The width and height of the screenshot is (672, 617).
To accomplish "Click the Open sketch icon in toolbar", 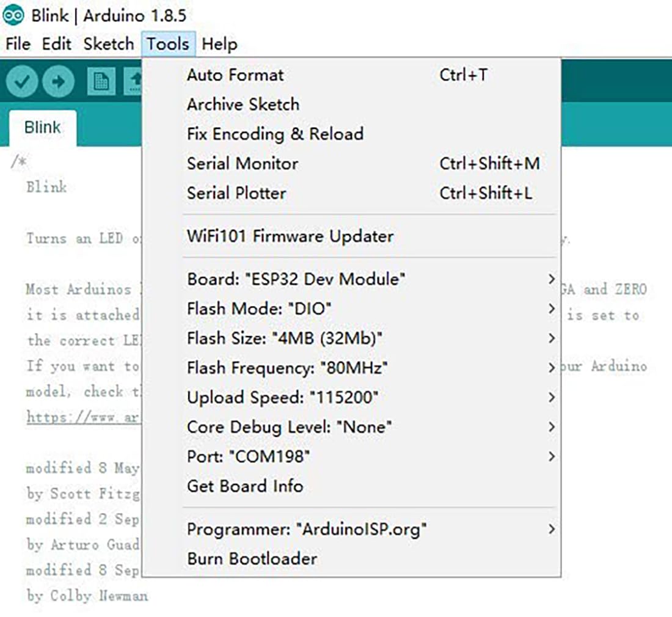I will tap(134, 81).
